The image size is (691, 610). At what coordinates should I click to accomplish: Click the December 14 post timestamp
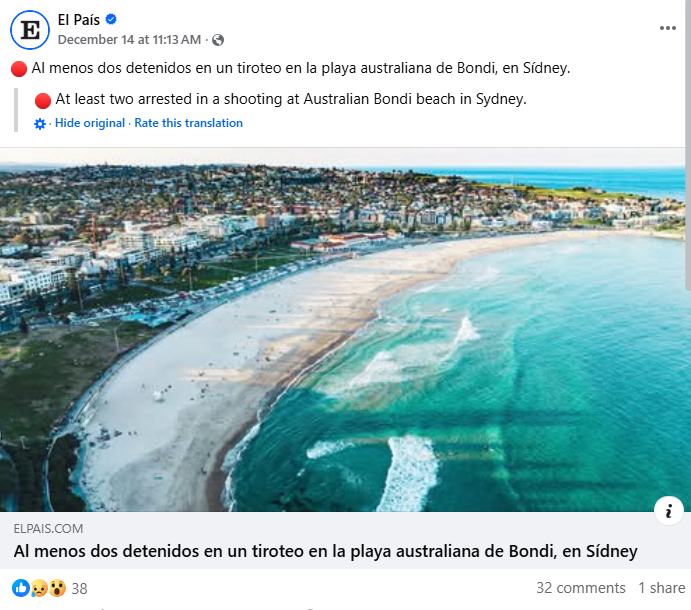pos(130,40)
